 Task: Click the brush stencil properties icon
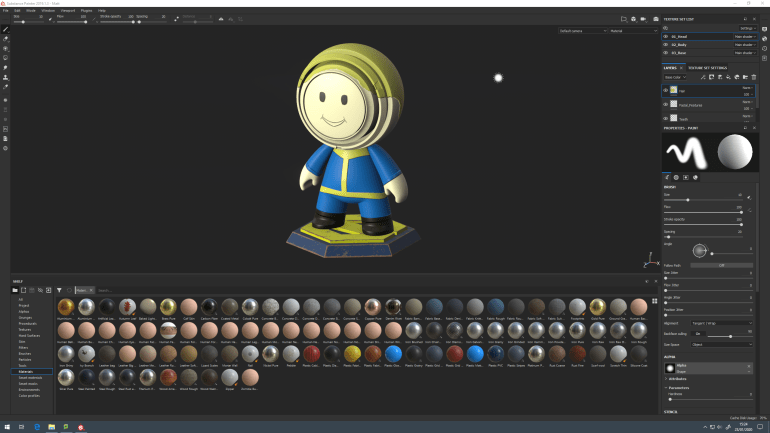686,178
